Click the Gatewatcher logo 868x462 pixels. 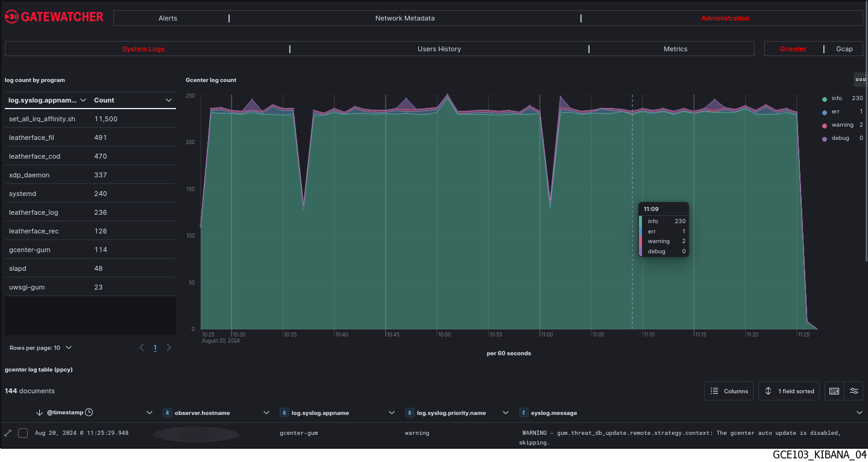pos(54,17)
